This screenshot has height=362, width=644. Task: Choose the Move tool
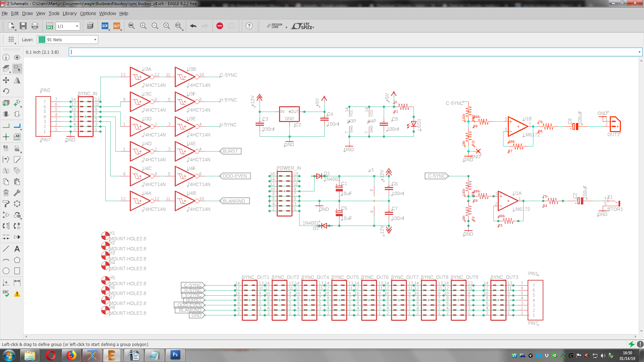tap(6, 80)
